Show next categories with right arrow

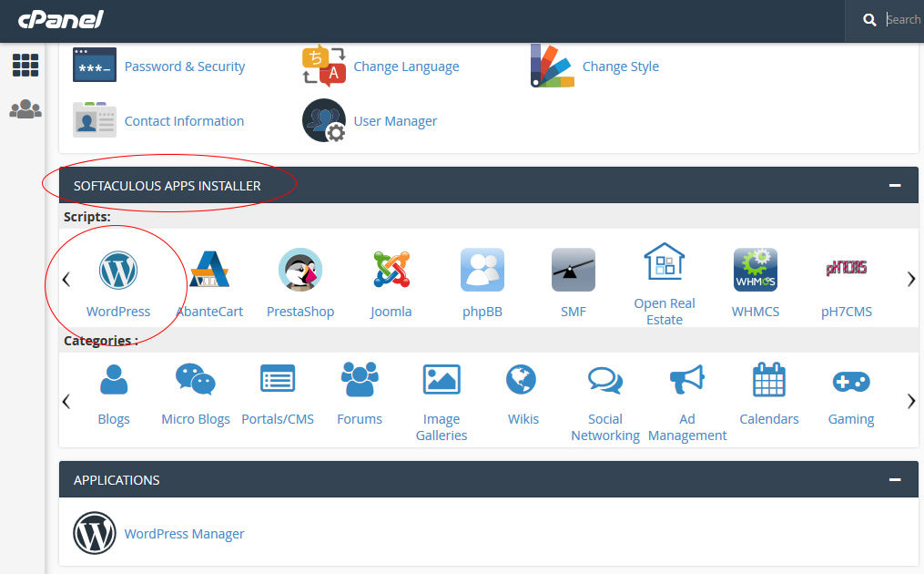[x=911, y=401]
